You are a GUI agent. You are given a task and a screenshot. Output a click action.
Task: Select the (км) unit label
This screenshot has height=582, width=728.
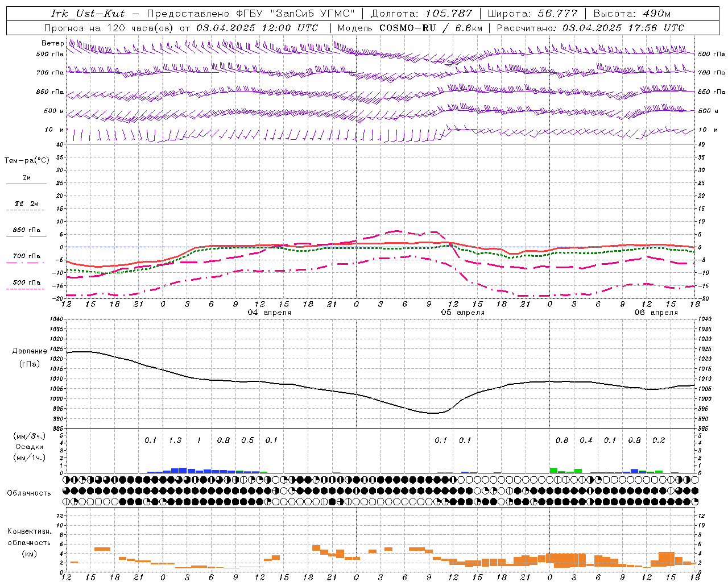(30, 554)
